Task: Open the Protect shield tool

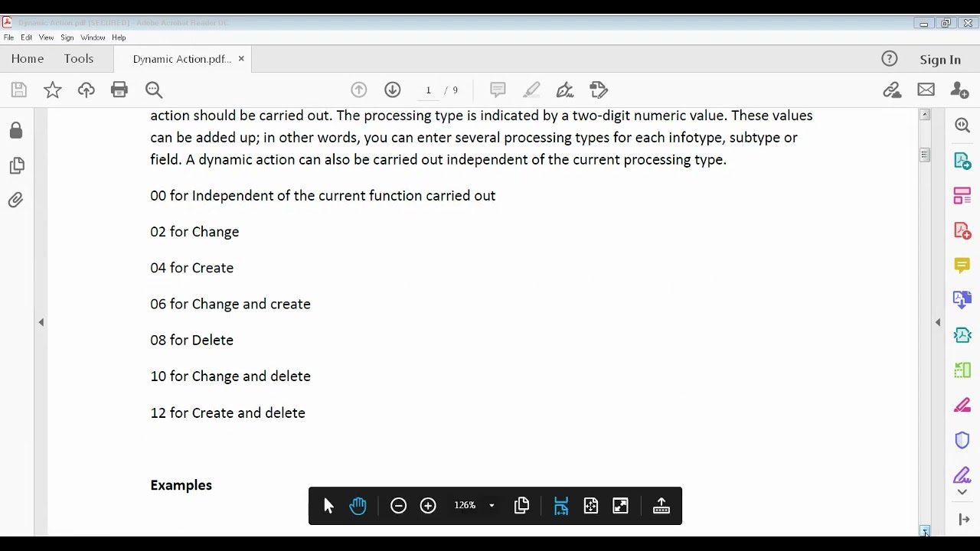Action: click(962, 440)
